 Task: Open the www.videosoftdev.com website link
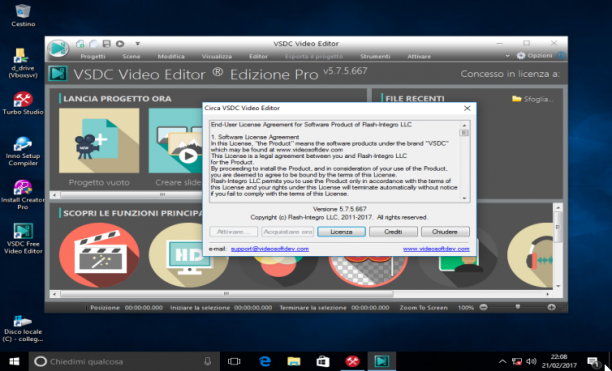[x=436, y=249]
